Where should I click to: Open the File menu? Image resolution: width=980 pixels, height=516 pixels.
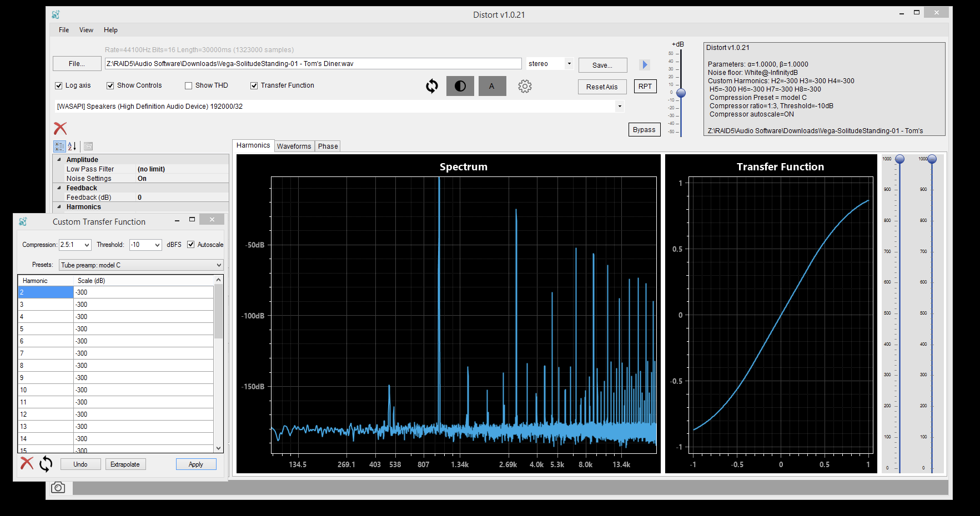[x=64, y=30]
